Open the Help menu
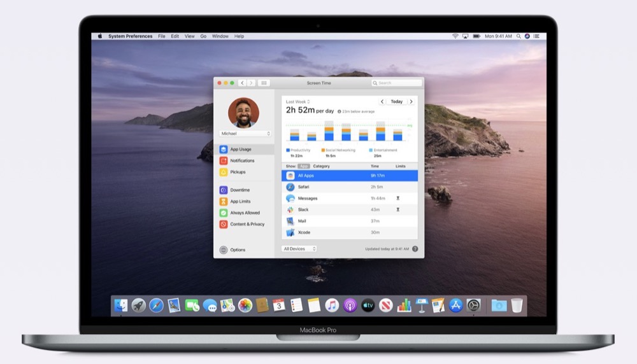This screenshot has width=637, height=364. point(240,36)
